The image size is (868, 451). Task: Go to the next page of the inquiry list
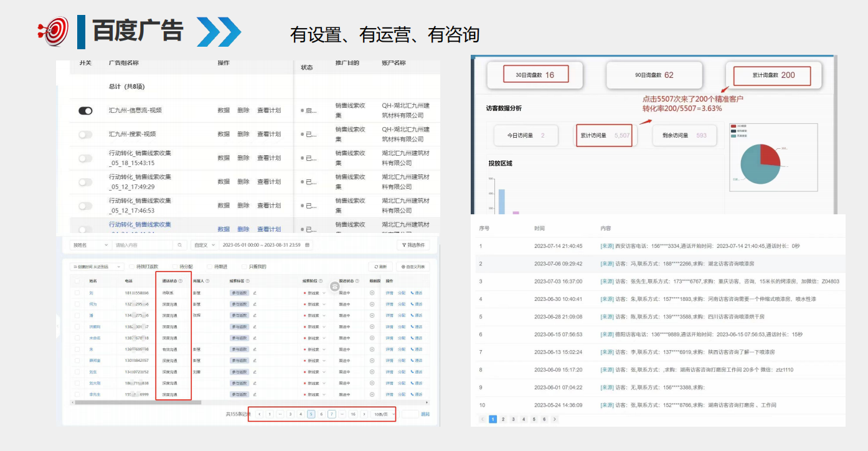555,419
